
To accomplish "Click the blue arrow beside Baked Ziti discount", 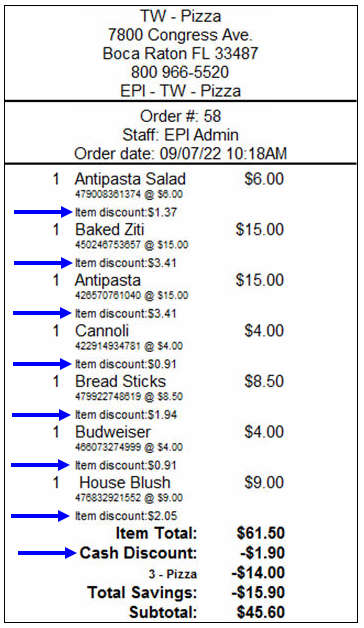I will (43, 263).
